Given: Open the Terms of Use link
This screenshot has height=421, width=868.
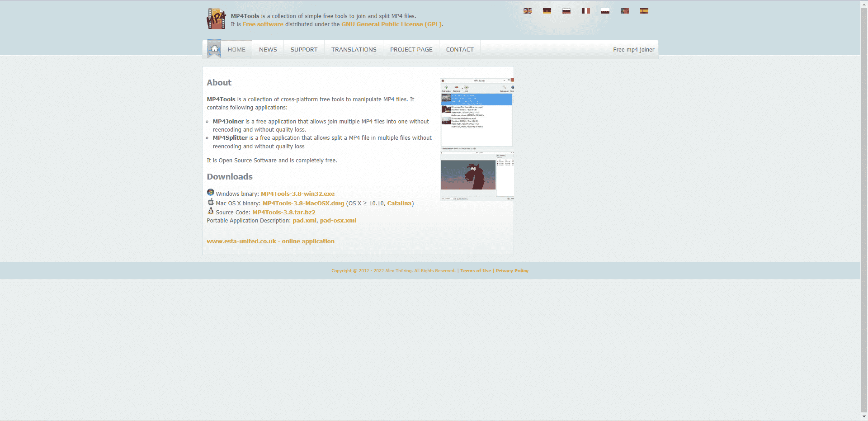Looking at the screenshot, I should point(476,271).
